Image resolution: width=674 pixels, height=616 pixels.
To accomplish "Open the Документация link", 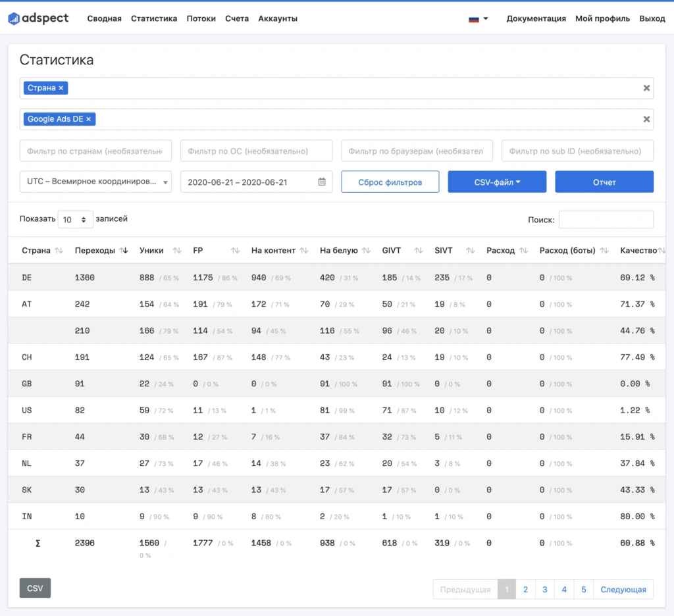I will click(x=536, y=18).
